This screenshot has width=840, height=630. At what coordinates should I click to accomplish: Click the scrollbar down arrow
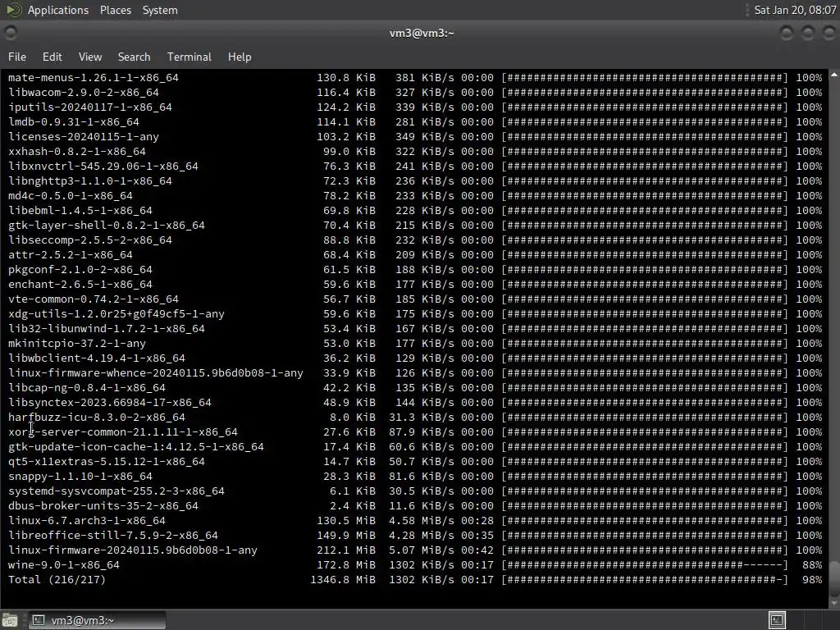[x=834, y=603]
